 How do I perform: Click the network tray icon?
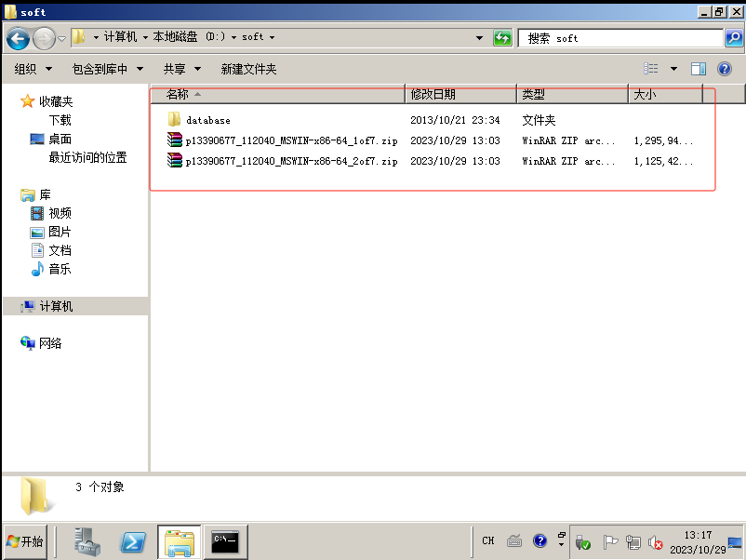pos(633,542)
